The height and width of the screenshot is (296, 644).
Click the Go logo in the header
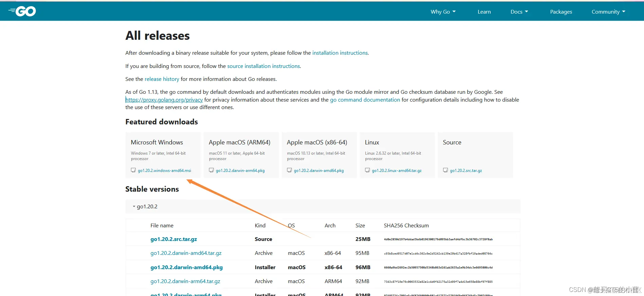click(x=22, y=11)
